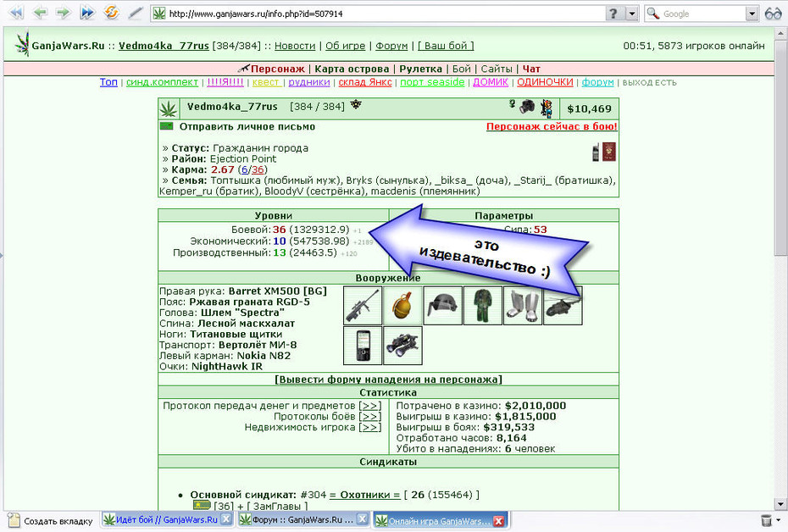The width and height of the screenshot is (788, 532).
Task: Open the = Охотники = syndicate link
Action: point(365,495)
